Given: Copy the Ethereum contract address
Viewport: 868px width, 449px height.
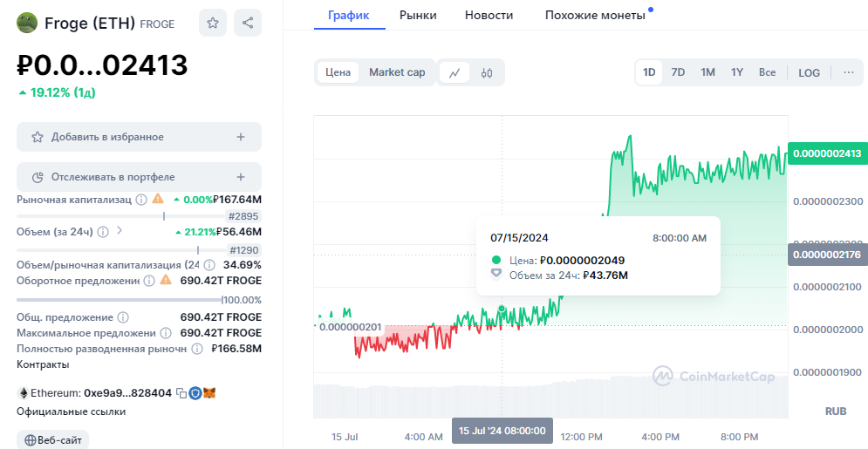Looking at the screenshot, I should pyautogui.click(x=181, y=393).
